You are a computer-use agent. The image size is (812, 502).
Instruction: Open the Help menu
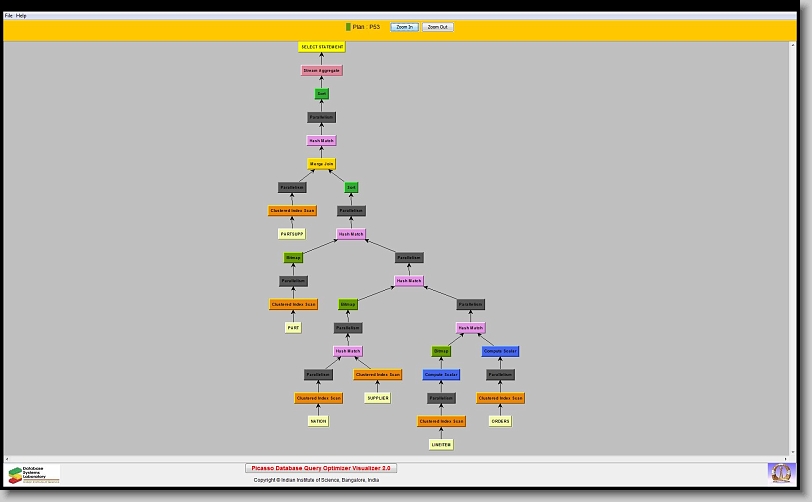point(22,16)
